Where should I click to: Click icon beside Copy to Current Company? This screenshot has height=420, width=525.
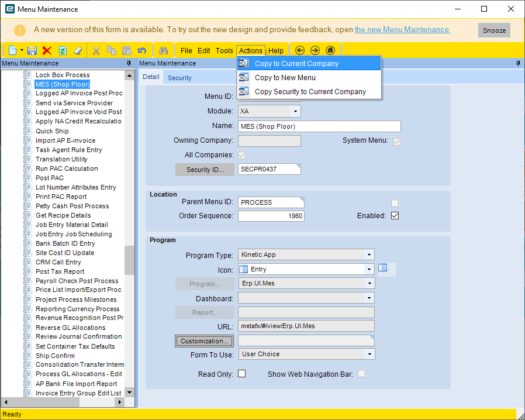(x=244, y=63)
